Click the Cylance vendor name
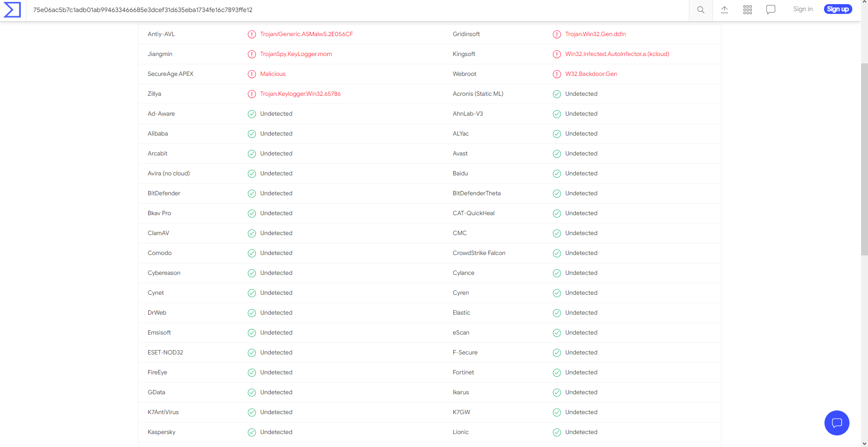 (463, 273)
